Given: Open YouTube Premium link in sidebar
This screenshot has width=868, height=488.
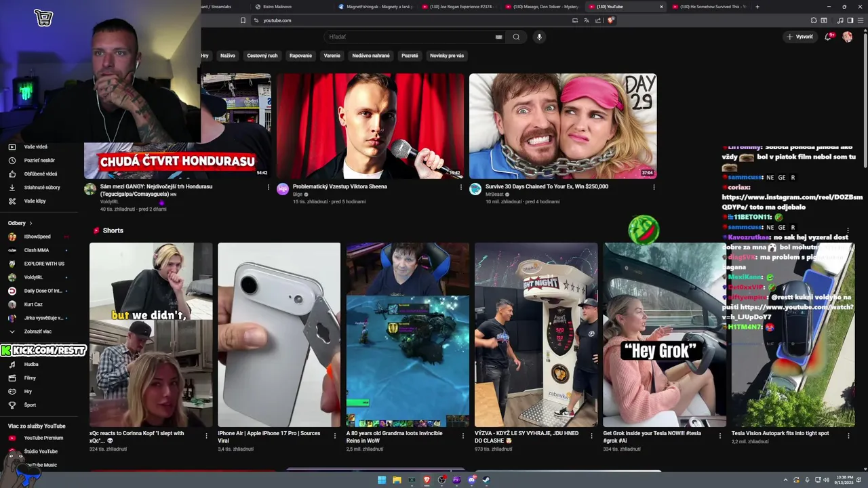Looking at the screenshot, I should pos(39,438).
